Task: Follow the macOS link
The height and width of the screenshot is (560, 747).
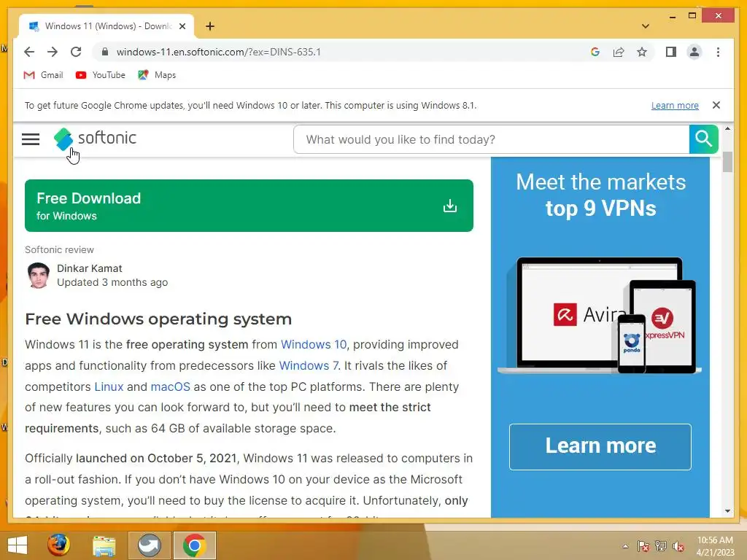Action: coord(170,386)
